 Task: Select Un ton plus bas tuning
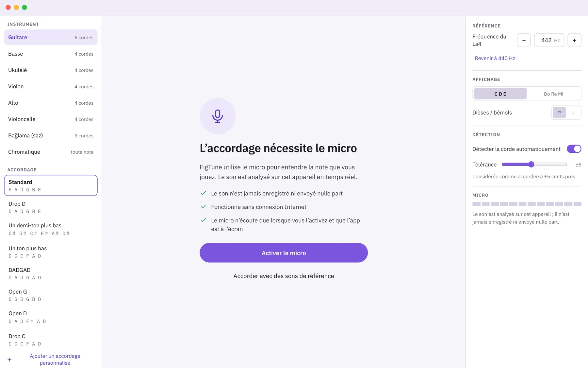coord(51,252)
